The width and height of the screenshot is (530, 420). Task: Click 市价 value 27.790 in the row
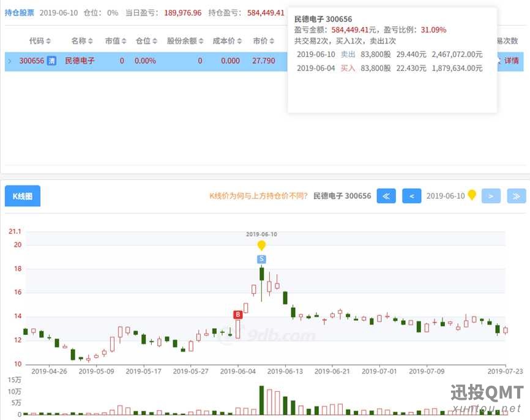click(264, 61)
